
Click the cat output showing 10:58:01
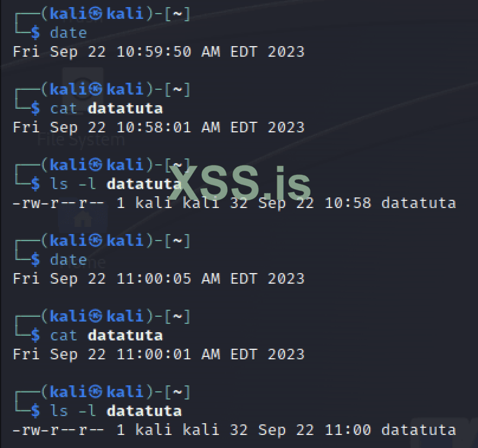159,127
